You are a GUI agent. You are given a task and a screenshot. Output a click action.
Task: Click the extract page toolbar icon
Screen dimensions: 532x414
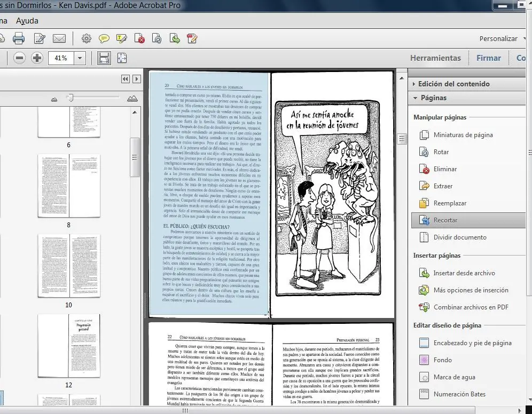[x=175, y=38]
